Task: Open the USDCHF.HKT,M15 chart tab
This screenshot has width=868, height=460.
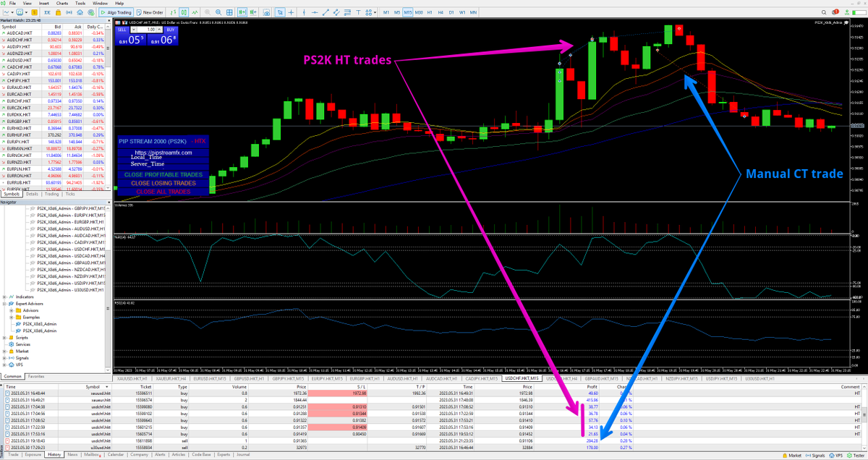Action: click(x=522, y=378)
